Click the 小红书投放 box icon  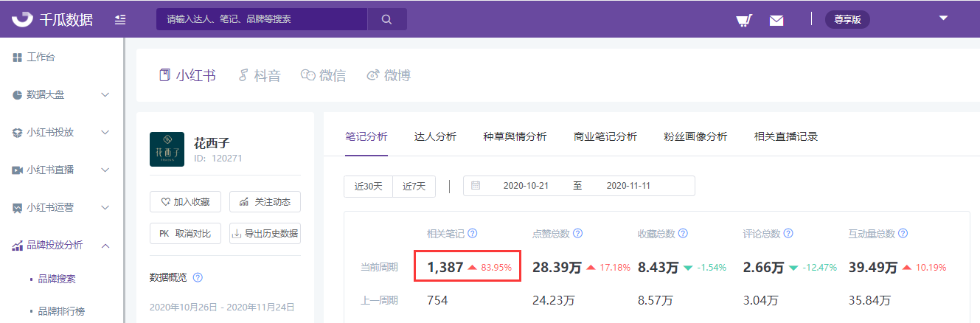(17, 133)
